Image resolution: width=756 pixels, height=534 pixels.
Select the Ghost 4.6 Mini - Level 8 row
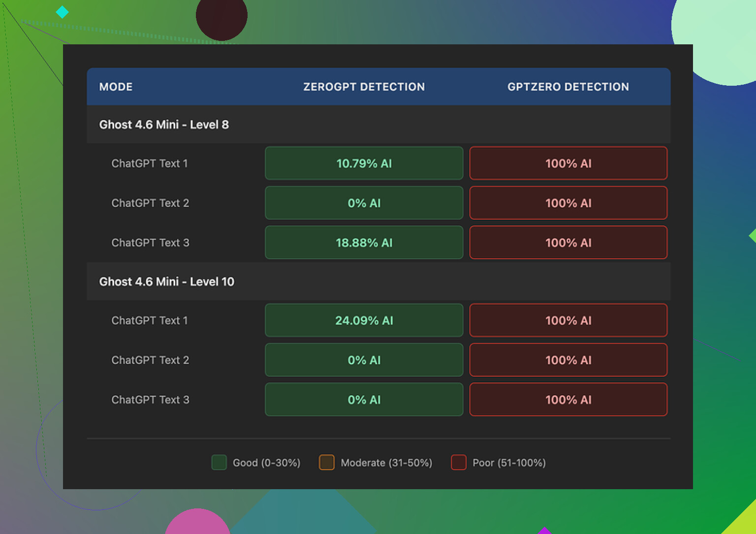[x=164, y=125]
